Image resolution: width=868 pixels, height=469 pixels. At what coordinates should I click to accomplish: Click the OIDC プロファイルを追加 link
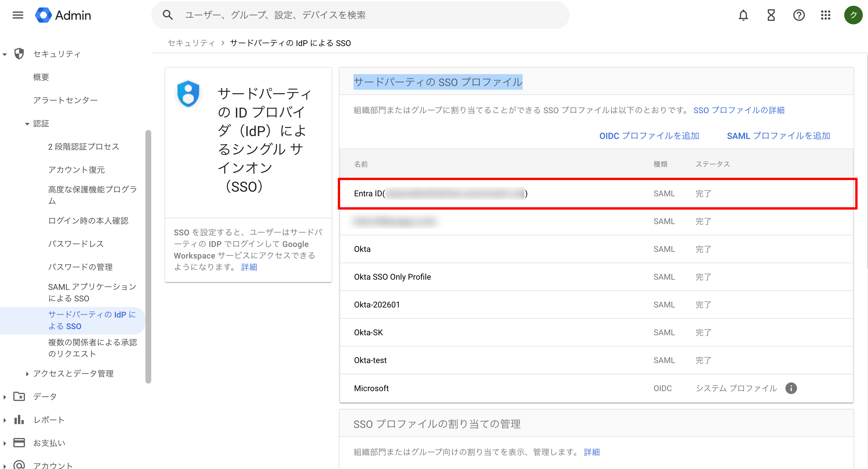649,136
